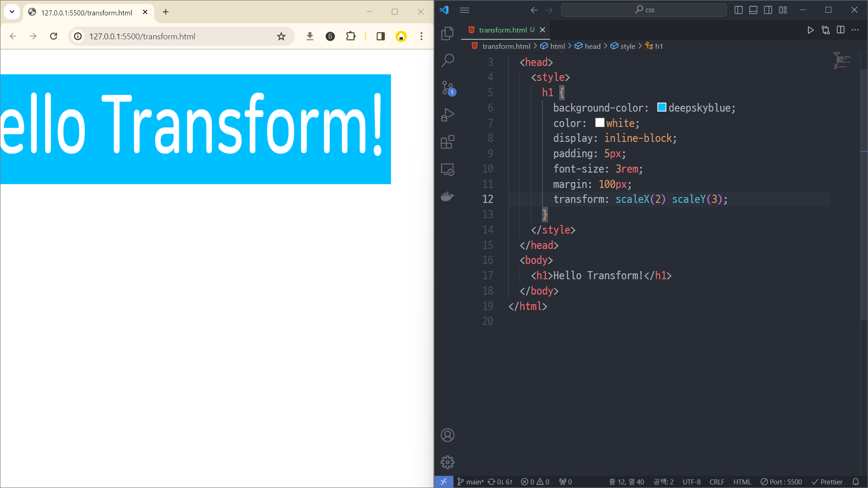Screen dimensions: 868x488
Task: Open the Docker panel icon
Action: 447,197
